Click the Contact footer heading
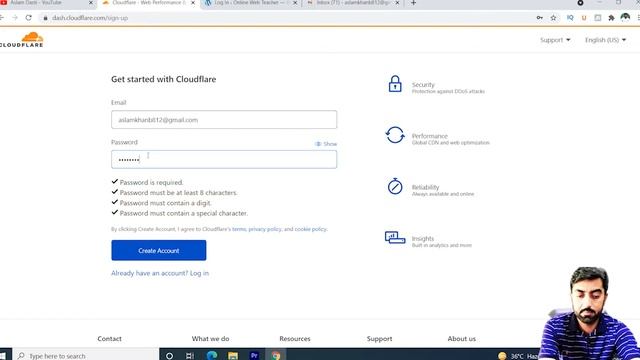640x360 pixels. coord(109,338)
